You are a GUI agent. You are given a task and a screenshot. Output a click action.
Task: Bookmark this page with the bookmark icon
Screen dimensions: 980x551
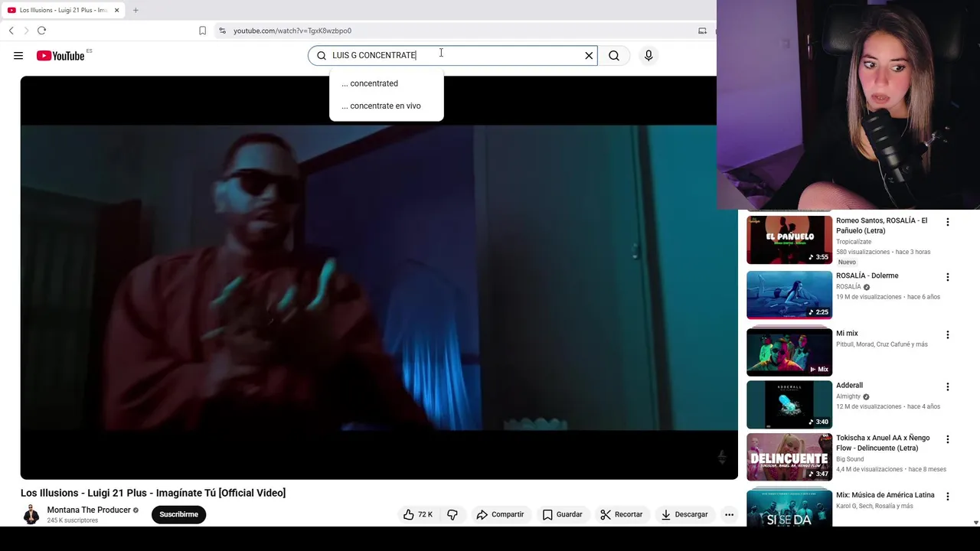point(202,31)
